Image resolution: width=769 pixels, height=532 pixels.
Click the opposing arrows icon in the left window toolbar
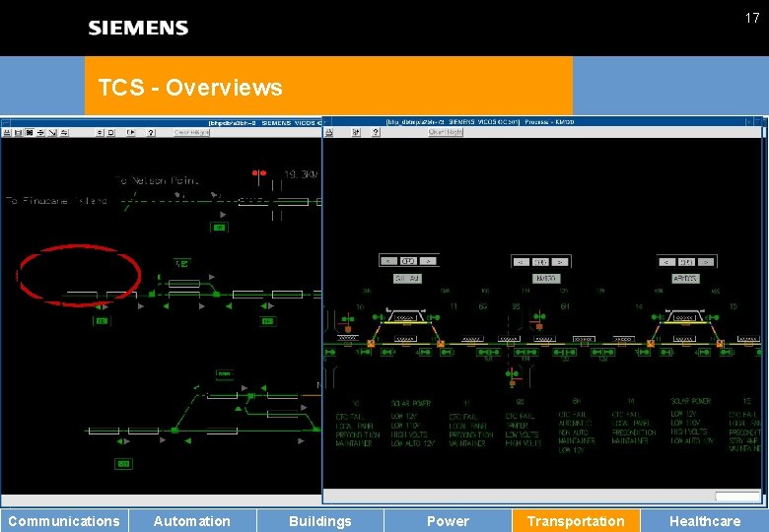click(x=64, y=133)
